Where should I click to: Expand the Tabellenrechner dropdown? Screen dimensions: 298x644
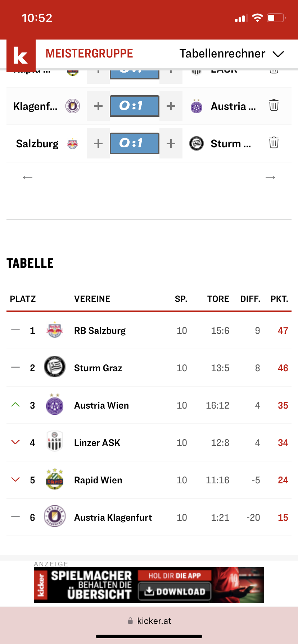(232, 54)
